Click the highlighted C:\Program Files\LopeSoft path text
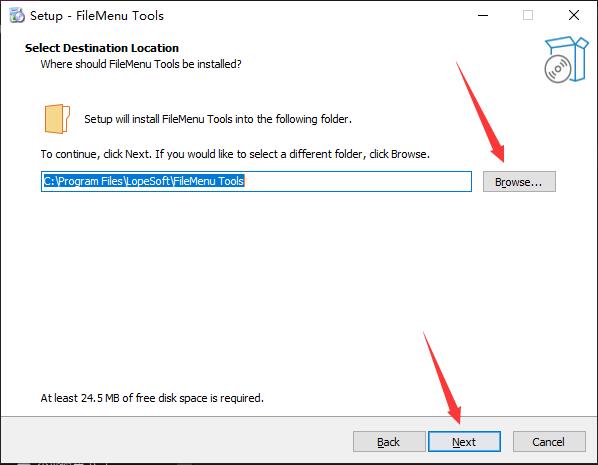 coord(143,181)
